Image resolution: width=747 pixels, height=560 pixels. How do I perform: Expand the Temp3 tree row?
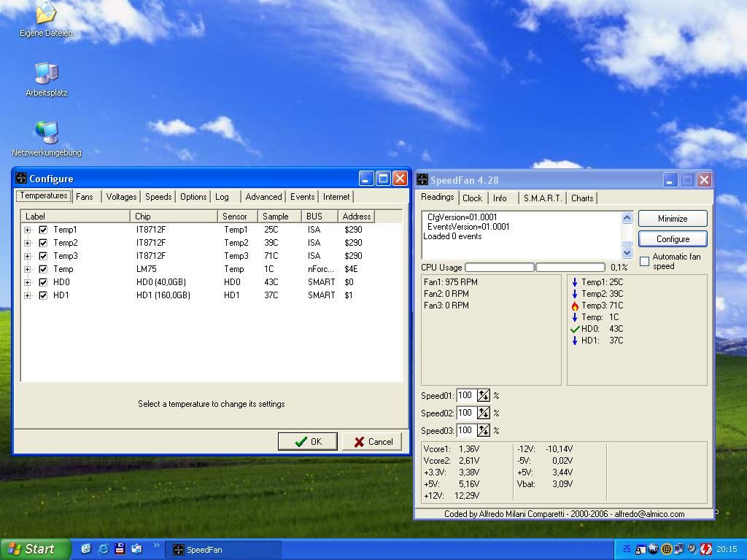click(27, 256)
